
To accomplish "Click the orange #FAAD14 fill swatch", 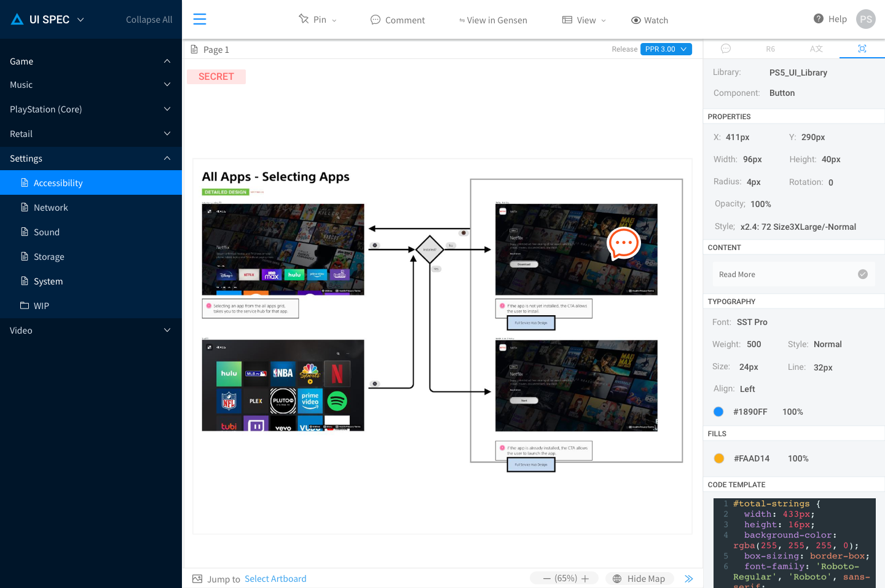I will (719, 458).
